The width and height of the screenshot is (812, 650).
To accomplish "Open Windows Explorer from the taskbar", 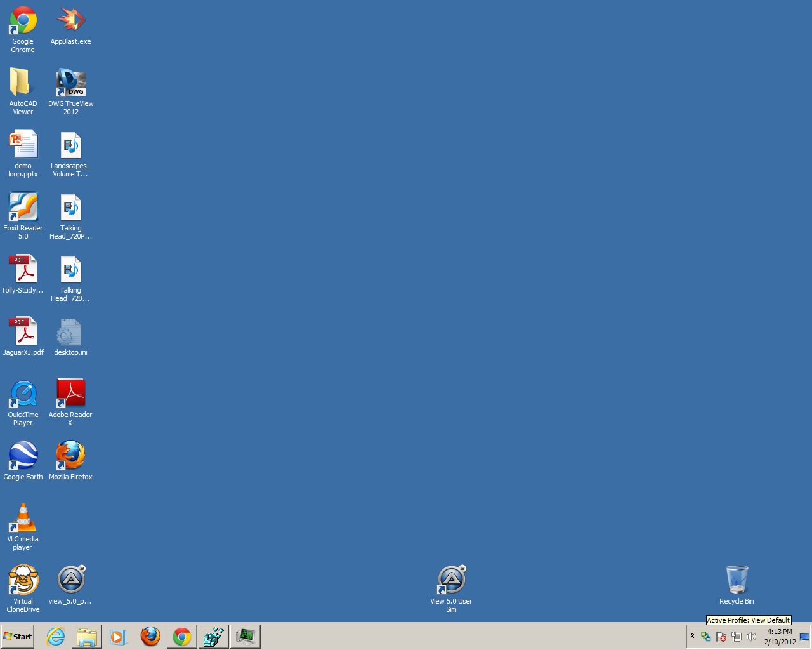I will click(x=87, y=637).
